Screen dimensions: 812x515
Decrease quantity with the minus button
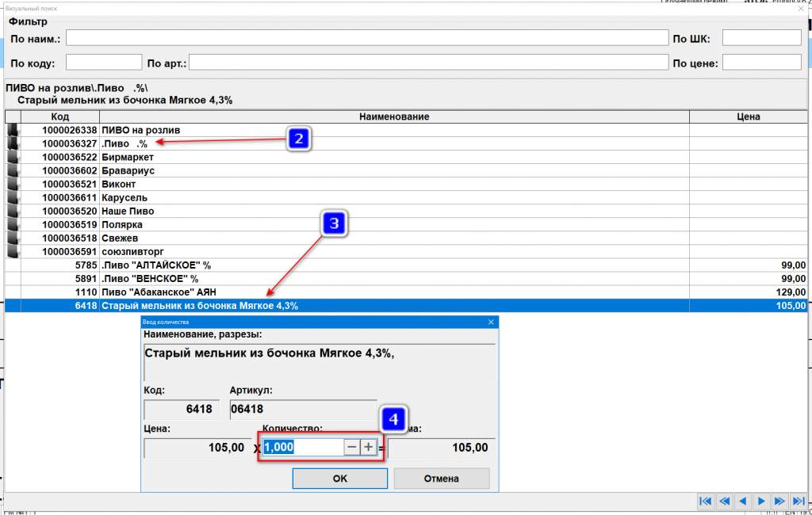(x=352, y=448)
